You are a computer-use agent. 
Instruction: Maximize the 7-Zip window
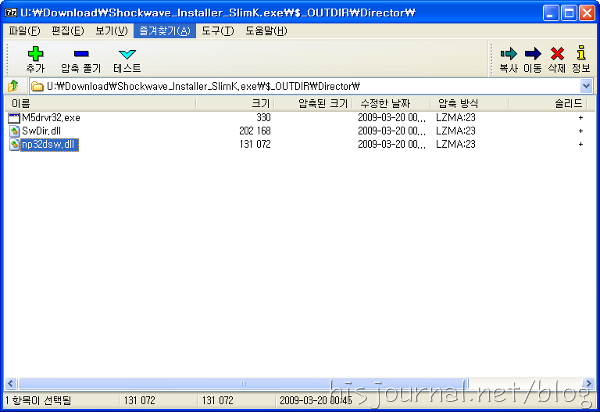(569, 13)
